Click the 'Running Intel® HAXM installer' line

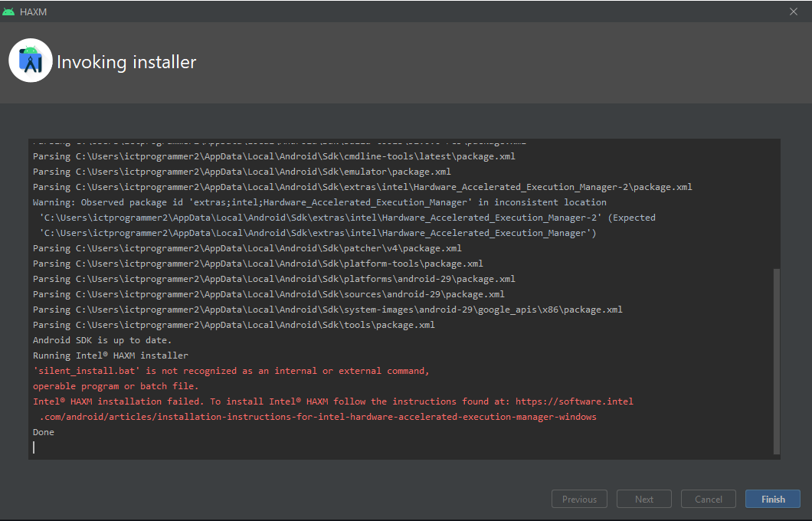click(x=110, y=356)
